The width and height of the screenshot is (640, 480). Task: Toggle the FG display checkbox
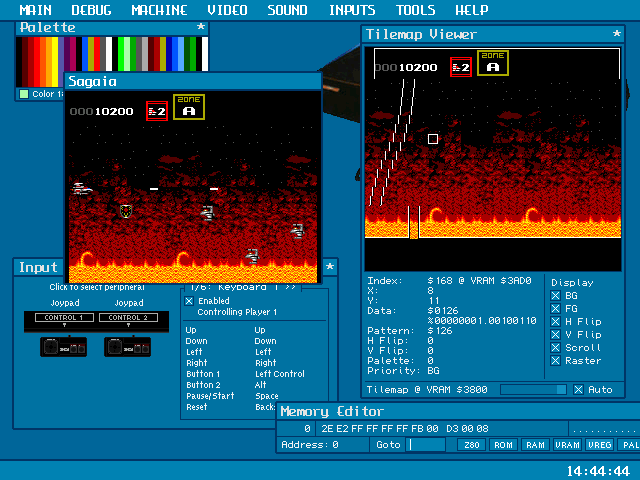(x=556, y=309)
